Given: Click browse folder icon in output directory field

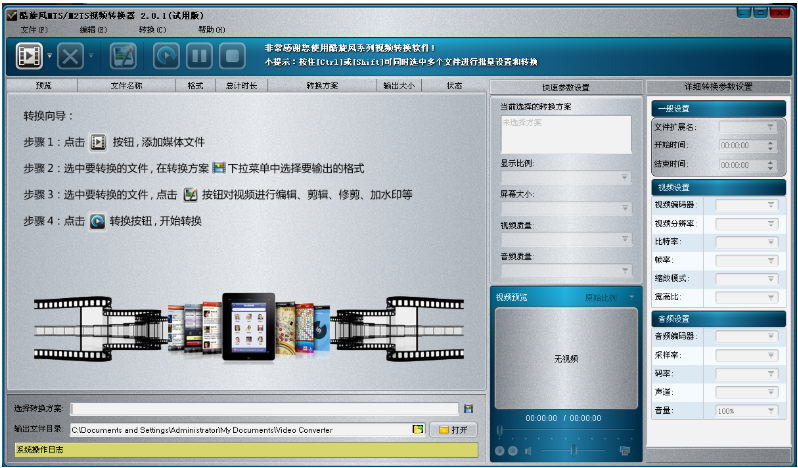Looking at the screenshot, I should (418, 429).
